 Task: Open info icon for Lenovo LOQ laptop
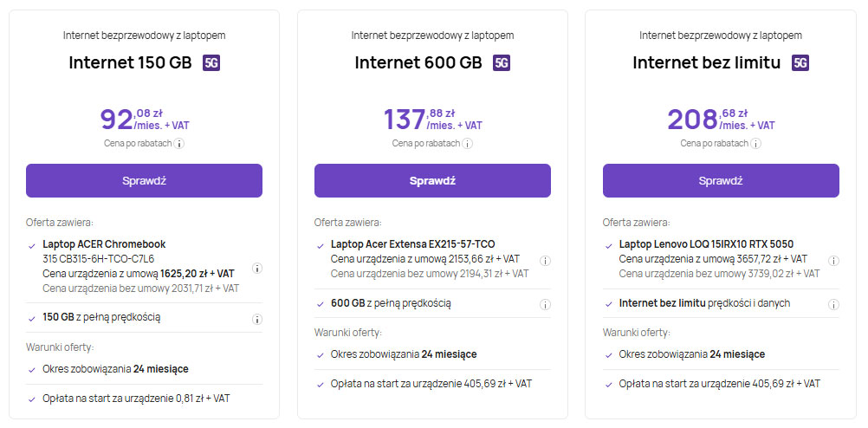[833, 260]
